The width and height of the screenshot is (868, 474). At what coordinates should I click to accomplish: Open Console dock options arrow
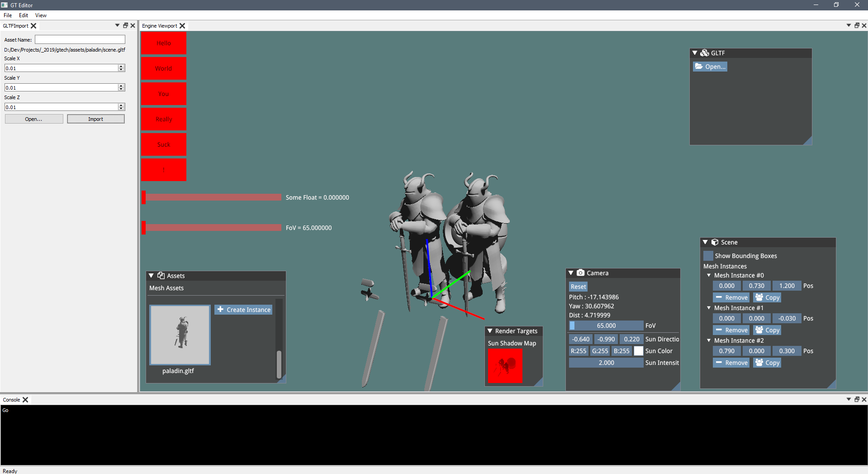(849, 399)
